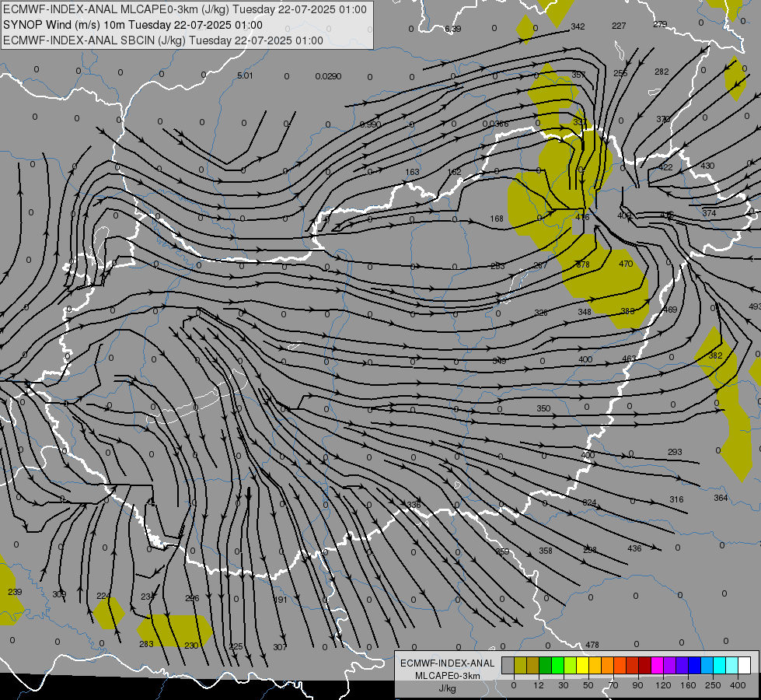Click the map value 430
The image size is (761, 700).
click(707, 166)
